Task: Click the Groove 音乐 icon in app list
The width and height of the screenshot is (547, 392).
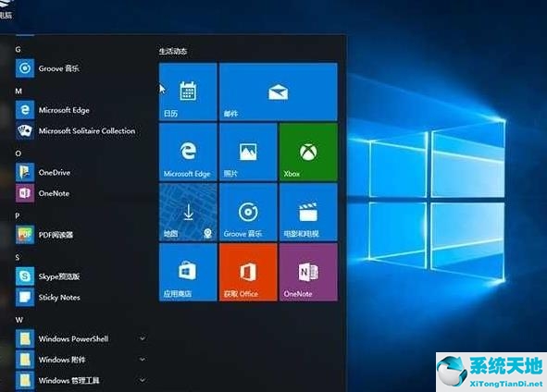Action: pyautogui.click(x=25, y=68)
